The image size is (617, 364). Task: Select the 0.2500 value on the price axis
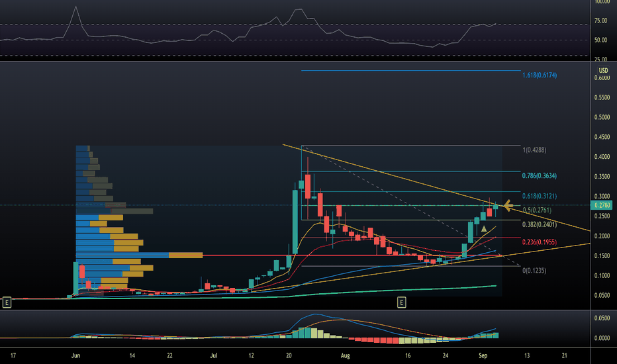[x=602, y=216]
